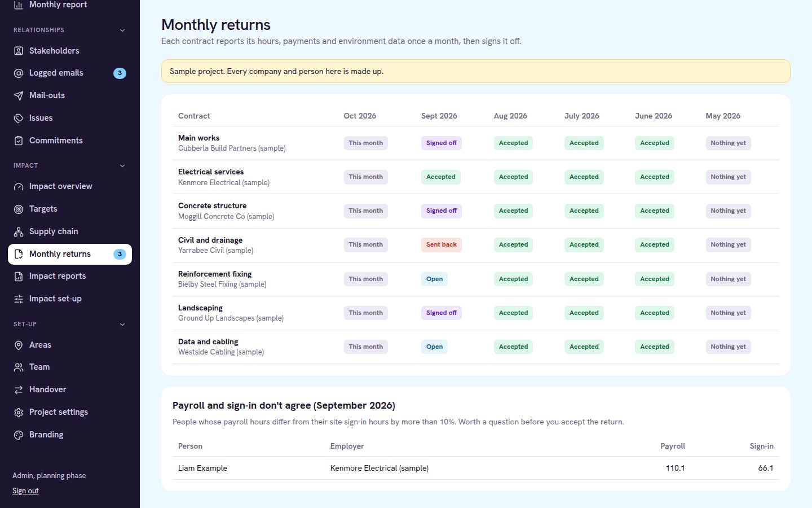Image resolution: width=812 pixels, height=508 pixels.
Task: Click the Supply chain network icon
Action: click(19, 232)
